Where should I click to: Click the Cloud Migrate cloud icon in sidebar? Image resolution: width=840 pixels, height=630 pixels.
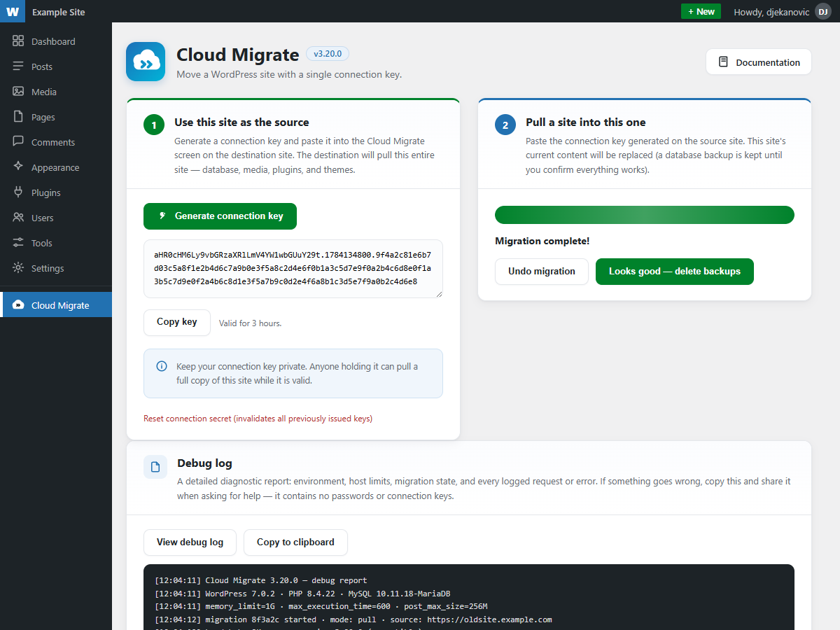(x=18, y=305)
